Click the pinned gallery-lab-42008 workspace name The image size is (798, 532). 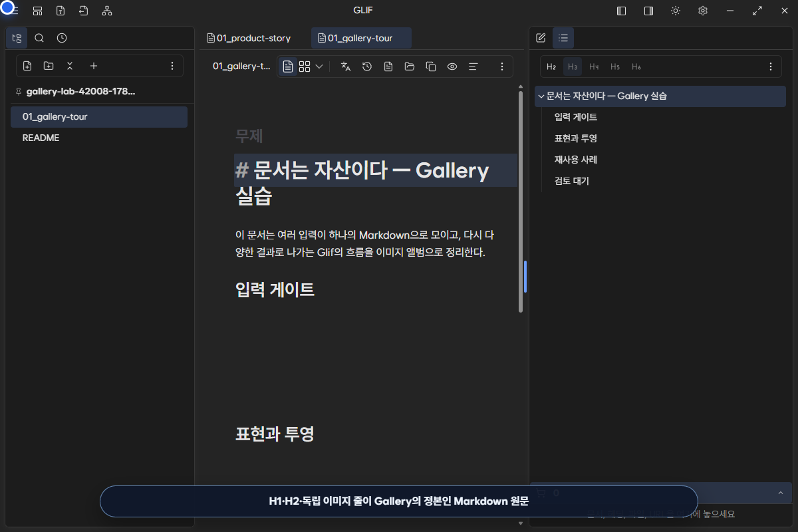coord(80,91)
